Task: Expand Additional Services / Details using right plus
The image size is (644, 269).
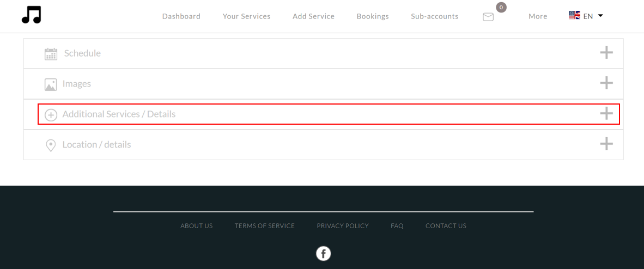Action: click(606, 114)
